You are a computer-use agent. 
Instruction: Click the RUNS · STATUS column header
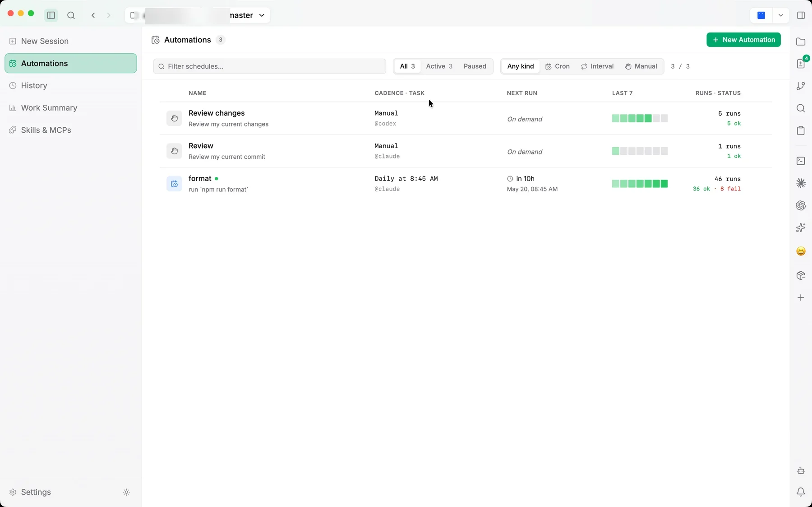[x=718, y=93]
